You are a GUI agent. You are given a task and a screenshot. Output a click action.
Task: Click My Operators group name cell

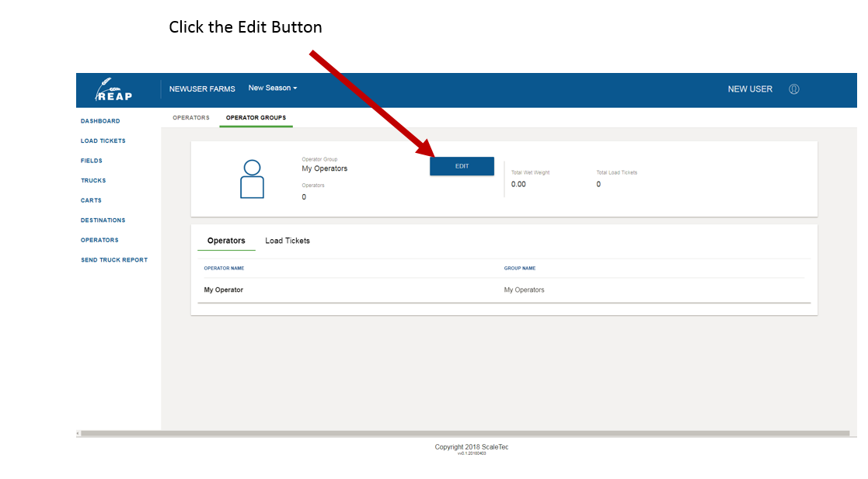pyautogui.click(x=524, y=290)
